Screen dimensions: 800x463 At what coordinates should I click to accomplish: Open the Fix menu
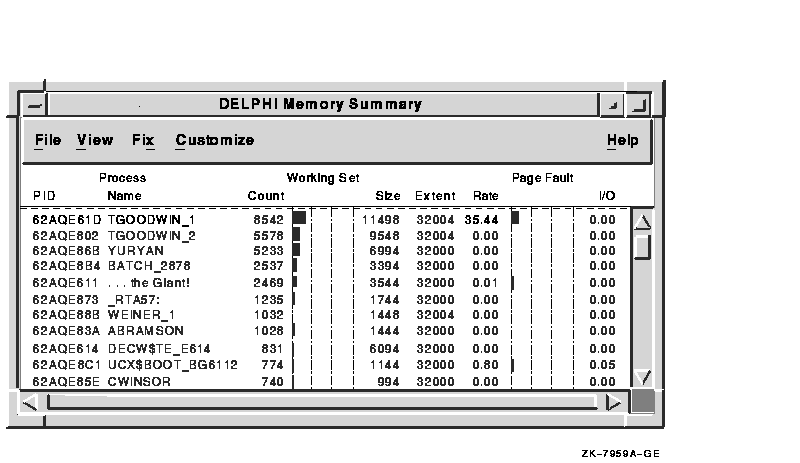click(143, 140)
